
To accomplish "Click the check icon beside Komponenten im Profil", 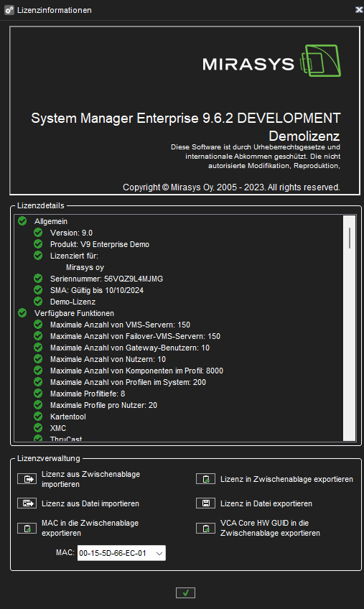I will click(x=38, y=371).
